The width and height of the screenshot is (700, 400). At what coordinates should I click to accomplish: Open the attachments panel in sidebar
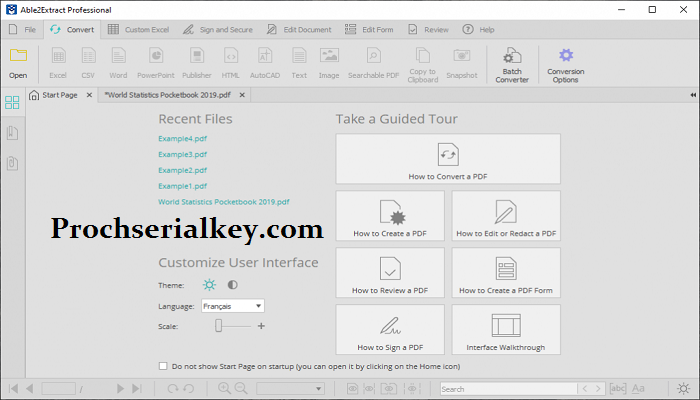12,163
